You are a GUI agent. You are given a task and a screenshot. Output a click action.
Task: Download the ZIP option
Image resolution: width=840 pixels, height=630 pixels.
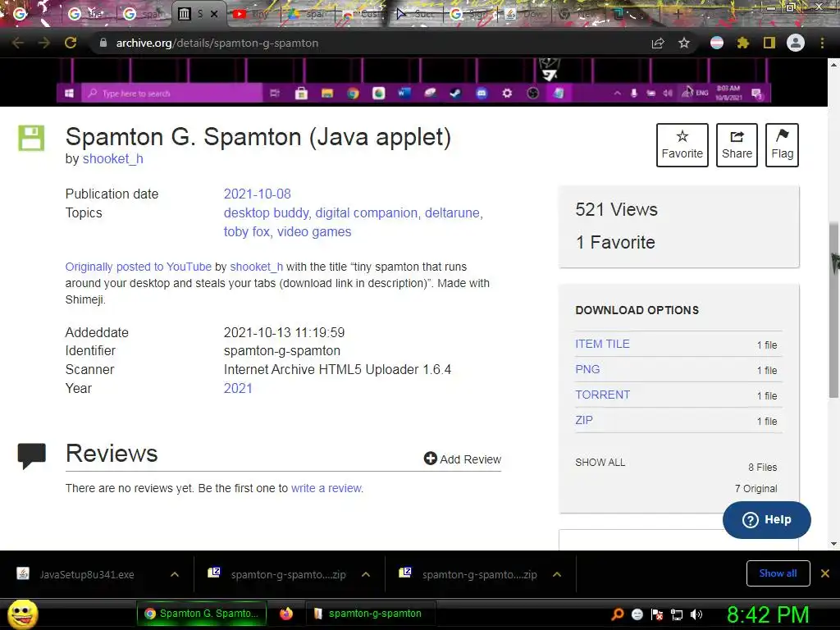coord(584,420)
